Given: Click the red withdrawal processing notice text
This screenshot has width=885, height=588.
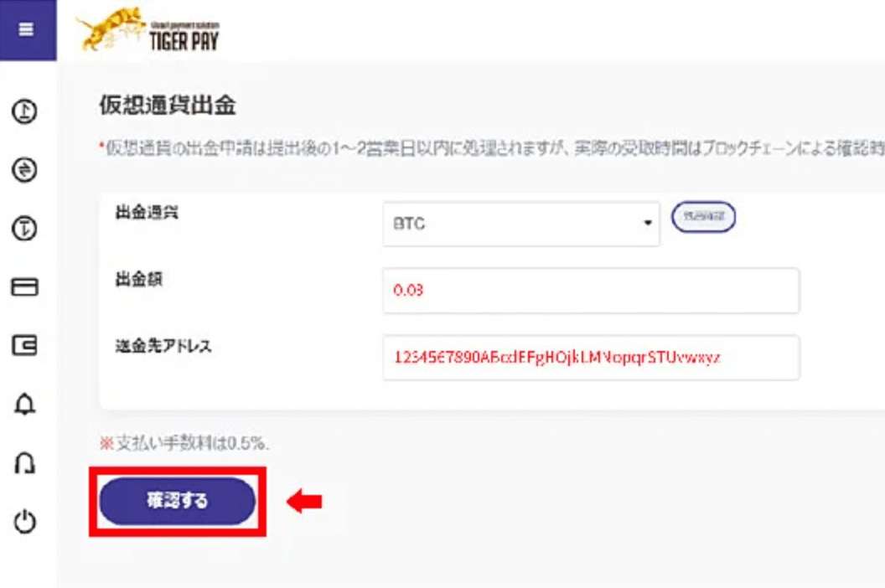Looking at the screenshot, I should coord(492,149).
